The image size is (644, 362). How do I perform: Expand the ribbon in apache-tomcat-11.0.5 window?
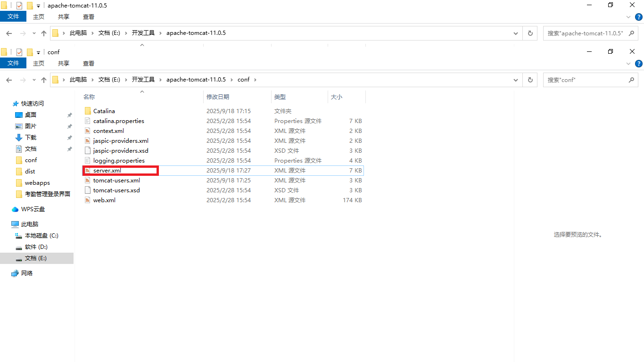coord(628,17)
